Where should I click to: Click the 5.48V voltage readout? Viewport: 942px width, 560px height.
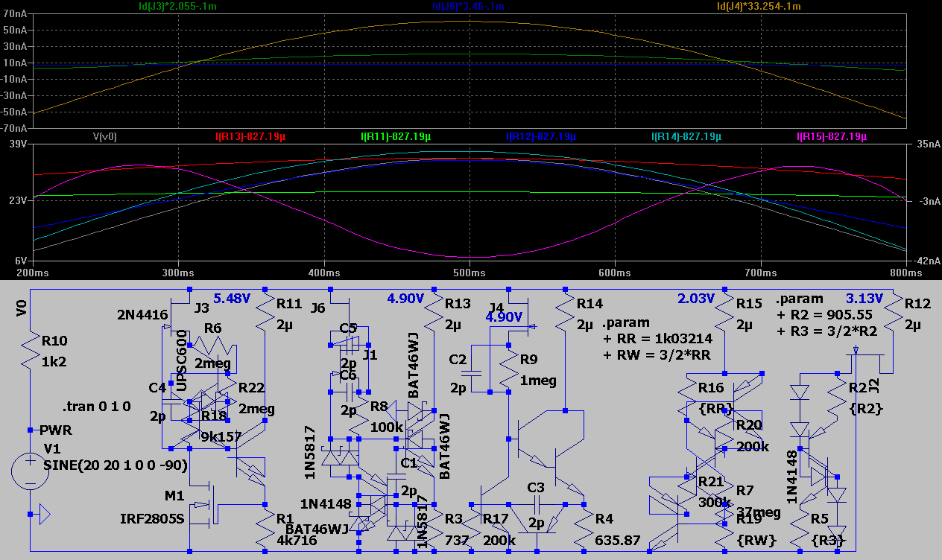(x=233, y=299)
